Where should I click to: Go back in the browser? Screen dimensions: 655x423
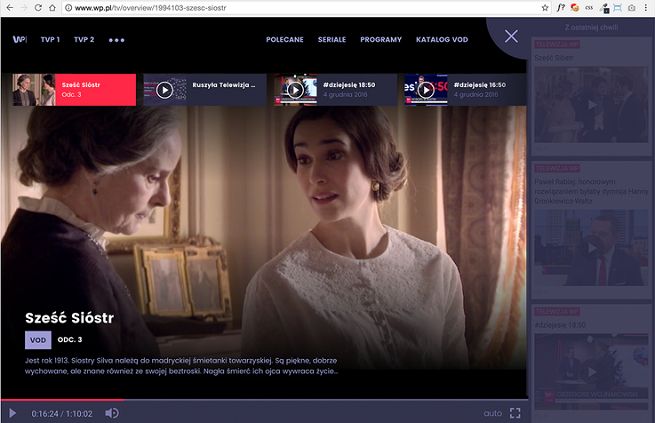(10, 8)
